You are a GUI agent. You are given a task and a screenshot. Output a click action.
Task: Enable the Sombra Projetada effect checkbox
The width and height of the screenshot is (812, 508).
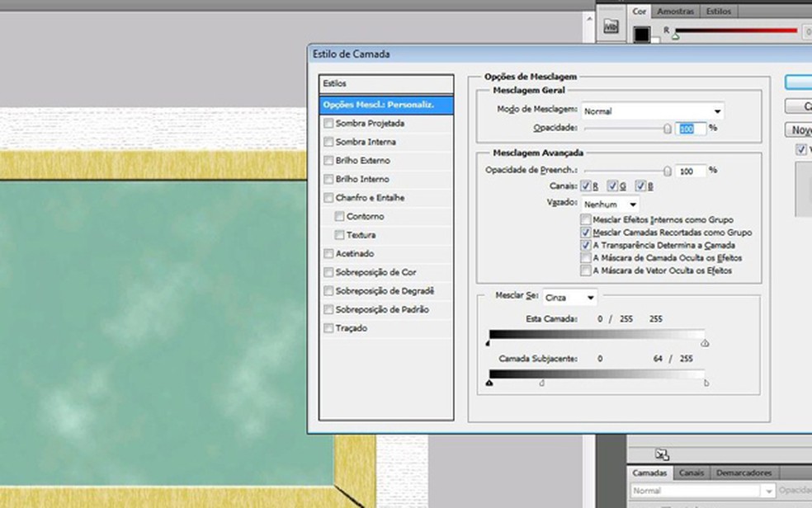(329, 124)
